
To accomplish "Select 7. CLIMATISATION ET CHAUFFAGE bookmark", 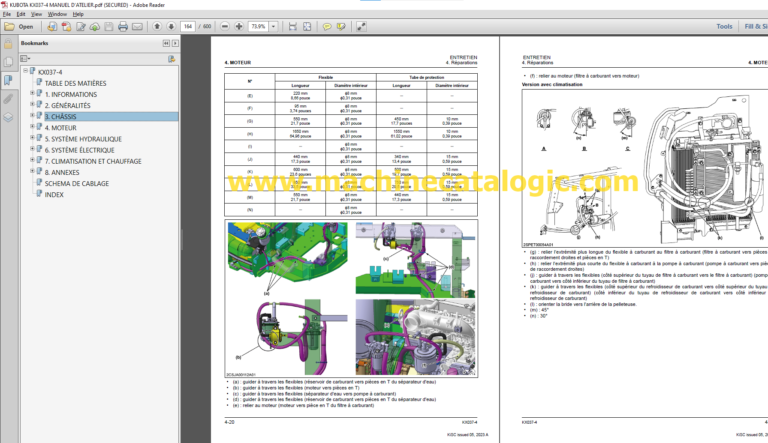I will (x=93, y=161).
